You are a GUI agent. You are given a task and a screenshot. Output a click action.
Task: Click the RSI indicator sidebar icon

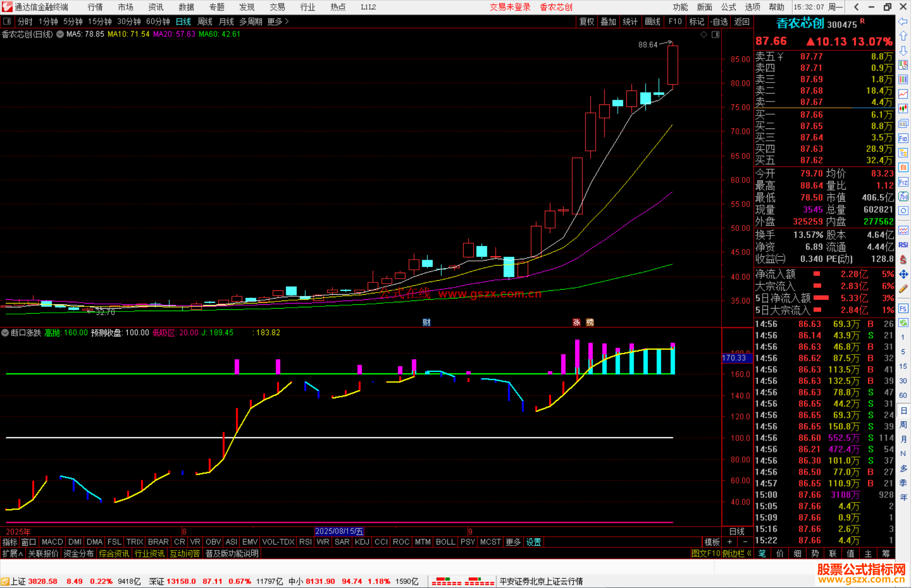(x=903, y=245)
